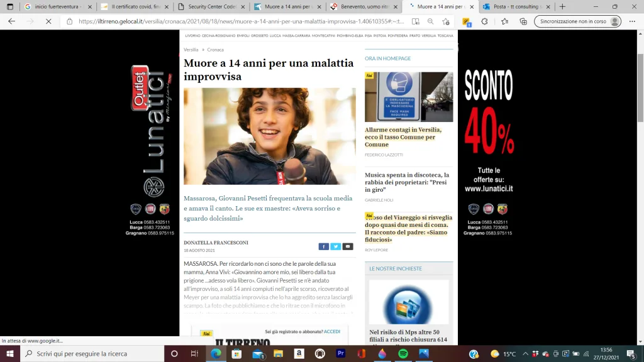Open the yellow extension with the badge

point(467,22)
